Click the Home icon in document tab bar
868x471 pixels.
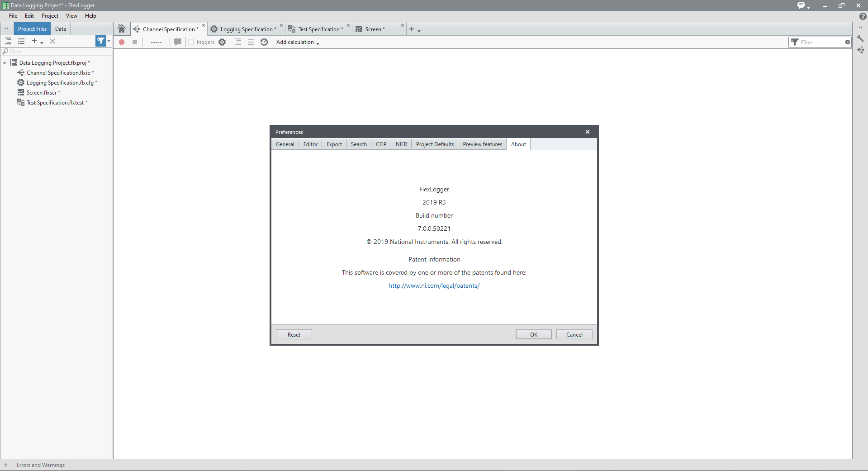121,29
